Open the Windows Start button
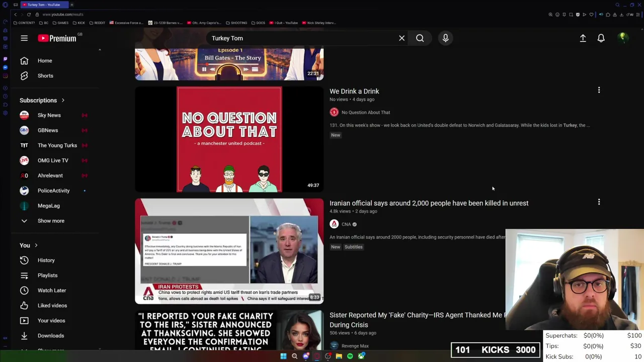The height and width of the screenshot is (362, 644). pos(283,356)
